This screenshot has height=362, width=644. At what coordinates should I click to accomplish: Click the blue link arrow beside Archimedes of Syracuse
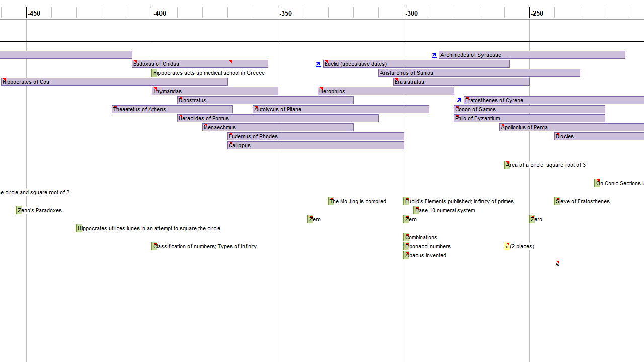coord(434,55)
